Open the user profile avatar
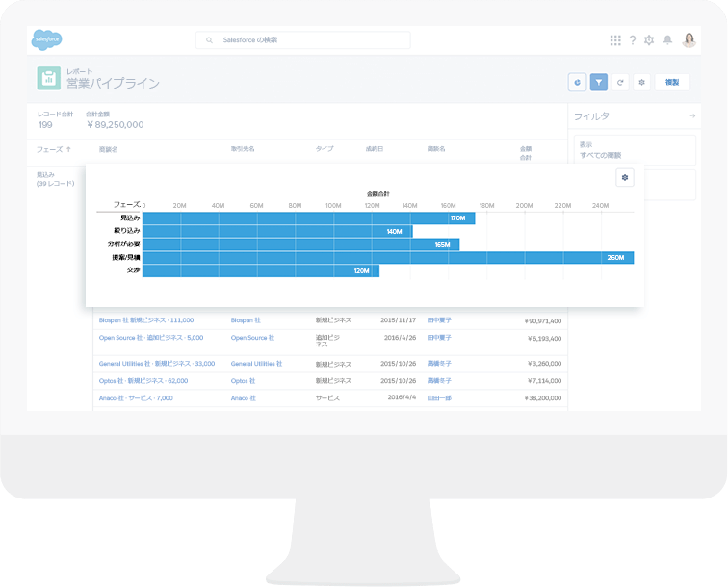728x587 pixels. coord(689,39)
